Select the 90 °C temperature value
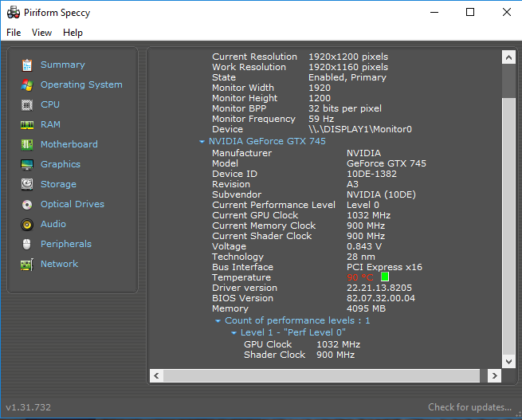 (360, 277)
